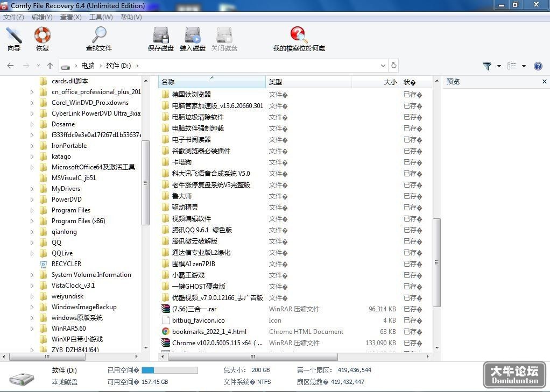The image size is (550, 392).
Task: Open the address bar history dropdown
Action: click(x=383, y=66)
